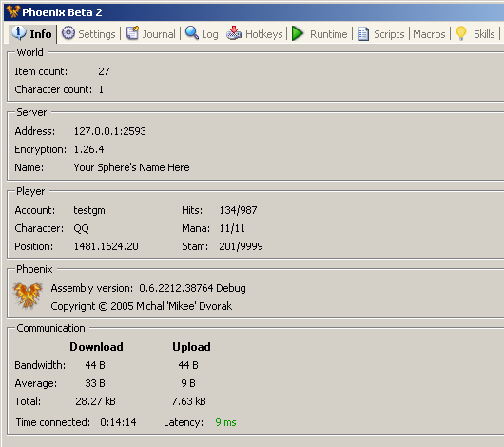This screenshot has width=504, height=447.
Task: Click assembly version 0.6.2212.38764 Debug
Action: pos(192,288)
